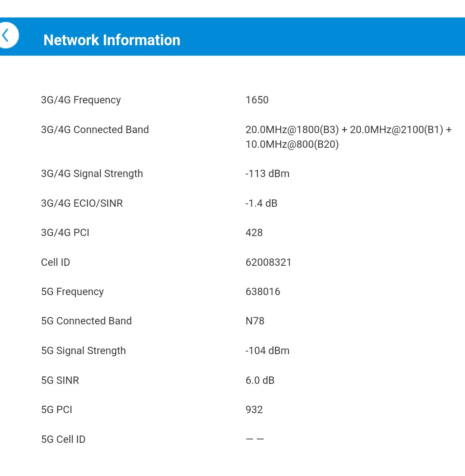Screen dimensions: 465x476
Task: Tap the back arrow icon
Action: click(6, 35)
